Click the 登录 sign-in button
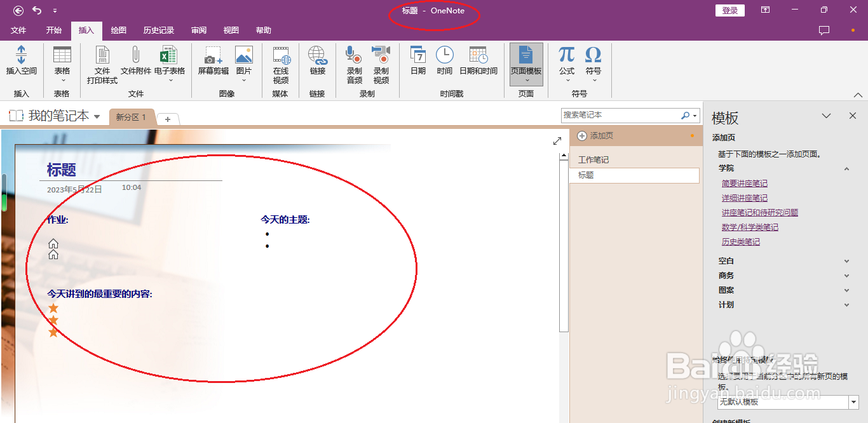This screenshot has height=423, width=868. (x=730, y=10)
